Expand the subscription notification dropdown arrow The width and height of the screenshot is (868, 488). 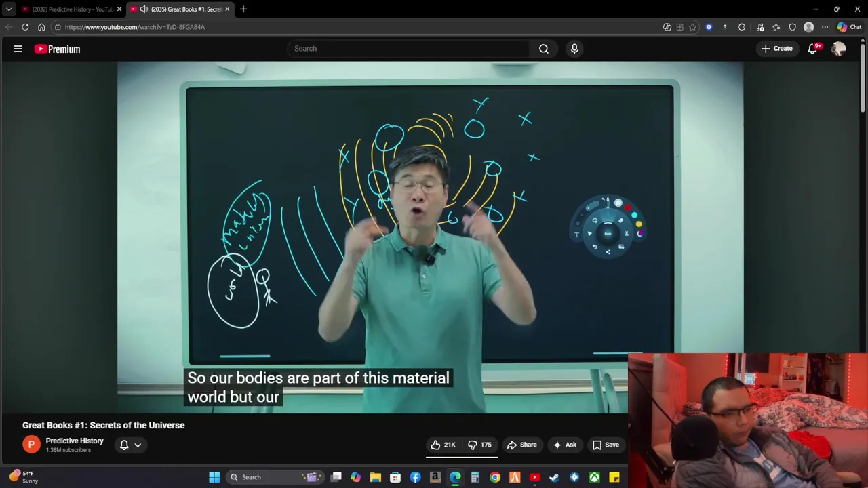point(138,445)
